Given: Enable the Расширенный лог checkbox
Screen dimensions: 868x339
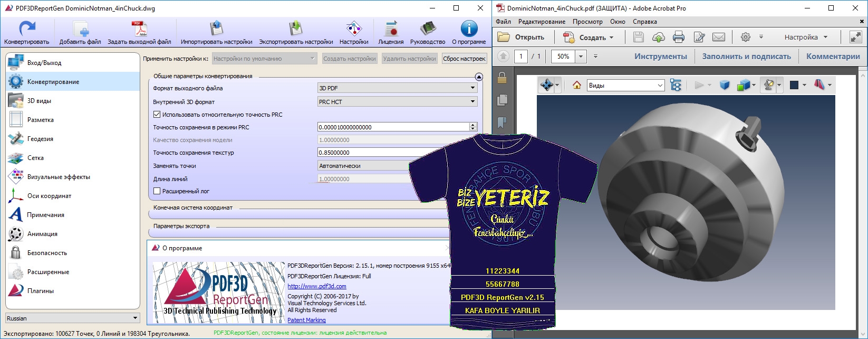Looking at the screenshot, I should pos(157,191).
